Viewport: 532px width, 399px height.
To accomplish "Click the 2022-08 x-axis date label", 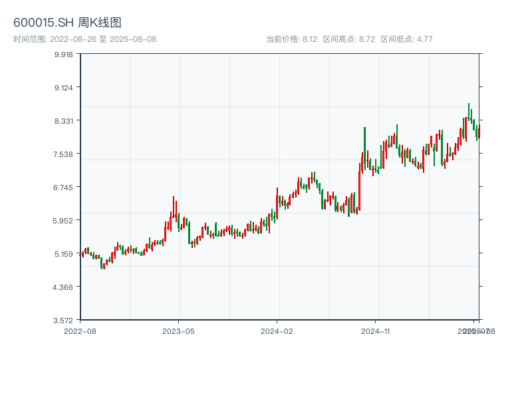I will pos(80,331).
